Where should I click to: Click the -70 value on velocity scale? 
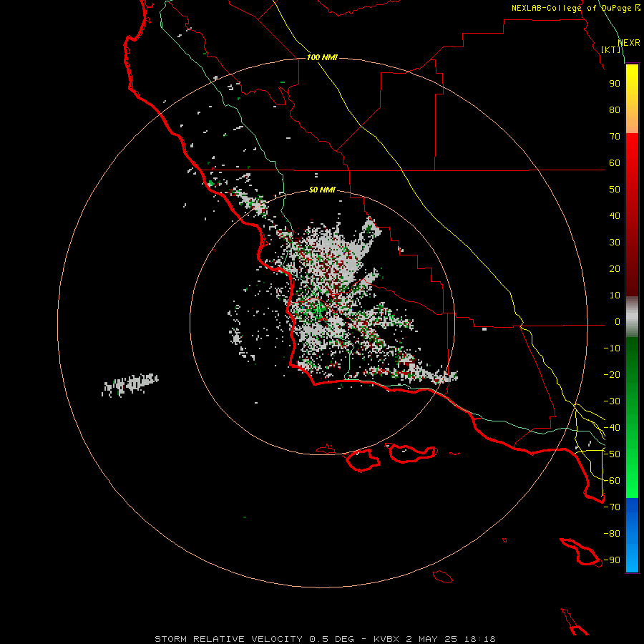tap(612, 507)
